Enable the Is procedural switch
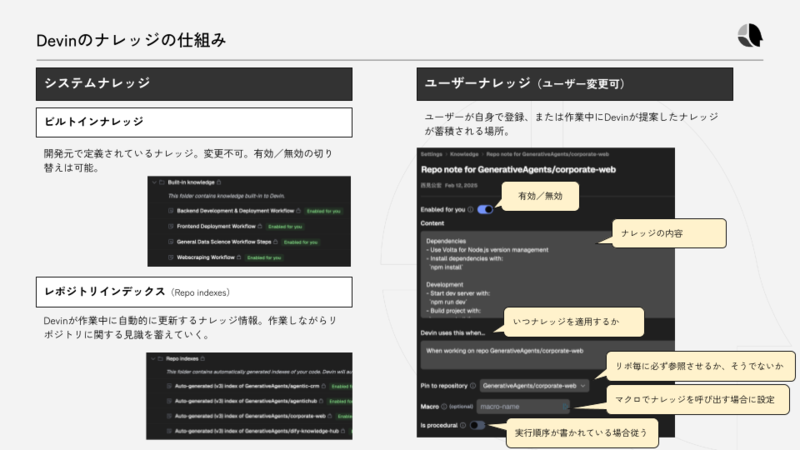Screen dimensions: 800x450 click(477, 425)
